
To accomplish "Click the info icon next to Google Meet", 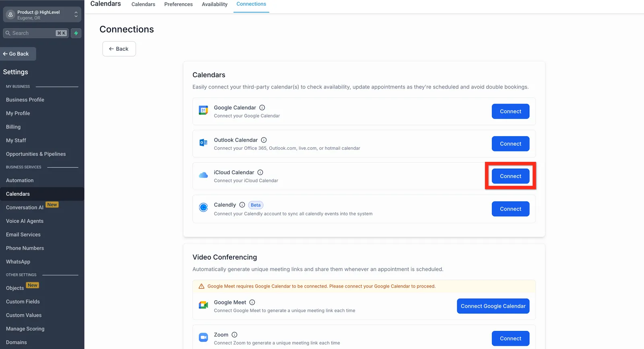I will tap(252, 302).
